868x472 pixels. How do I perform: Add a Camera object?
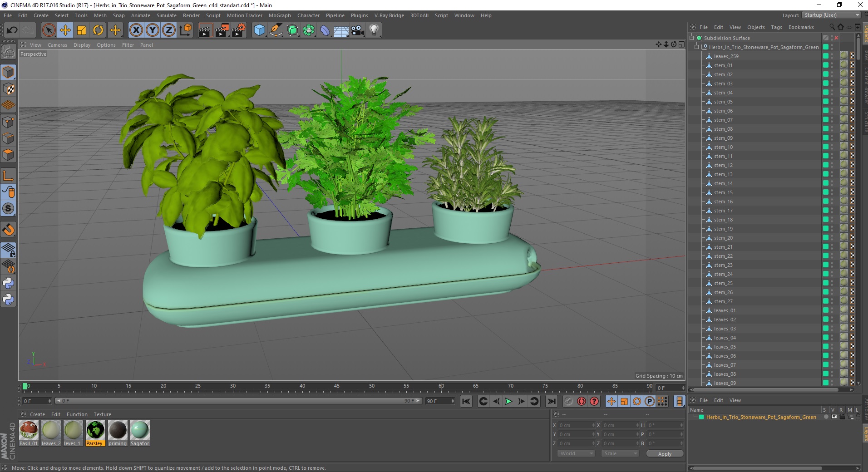point(358,30)
